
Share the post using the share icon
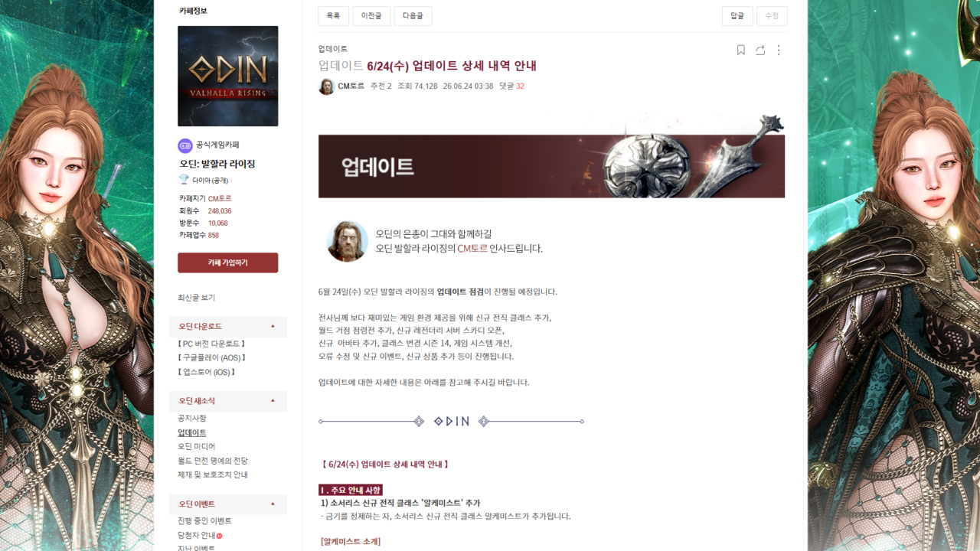[x=760, y=50]
